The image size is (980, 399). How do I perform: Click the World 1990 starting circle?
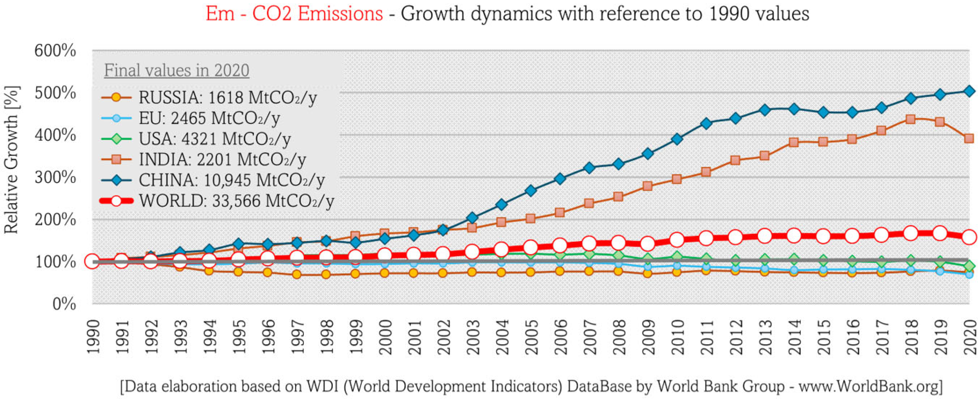click(92, 261)
